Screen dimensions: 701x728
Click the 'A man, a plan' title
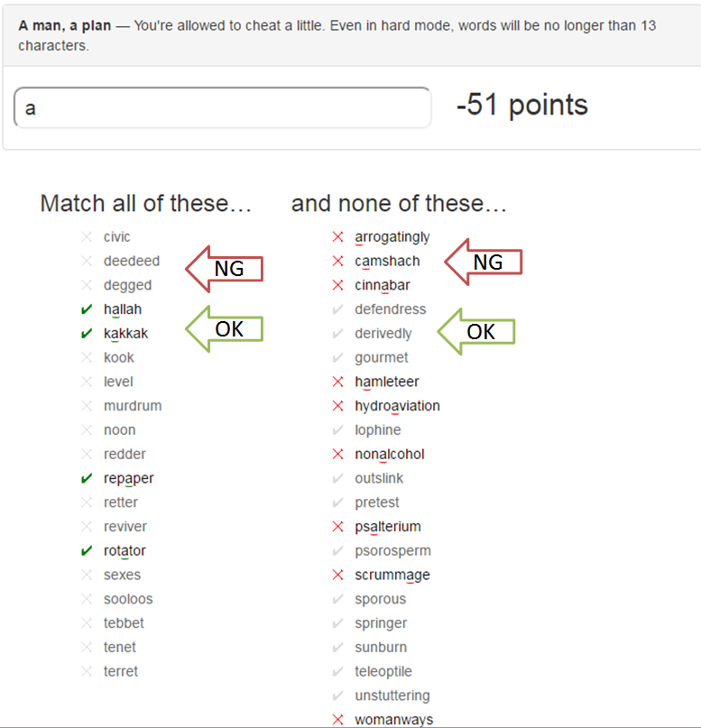coord(65,26)
